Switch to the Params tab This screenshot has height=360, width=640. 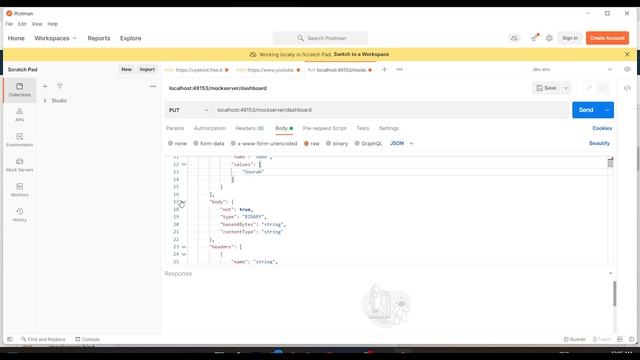point(175,128)
